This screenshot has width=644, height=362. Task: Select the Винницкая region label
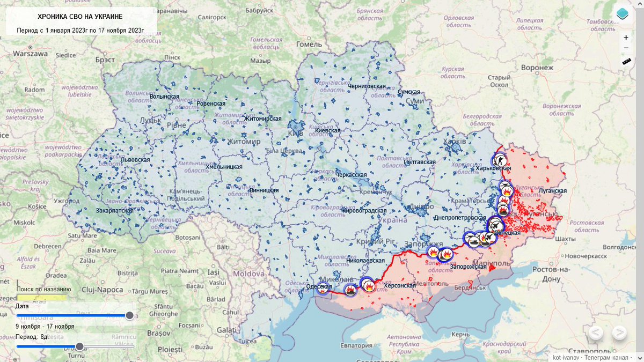click(x=264, y=190)
